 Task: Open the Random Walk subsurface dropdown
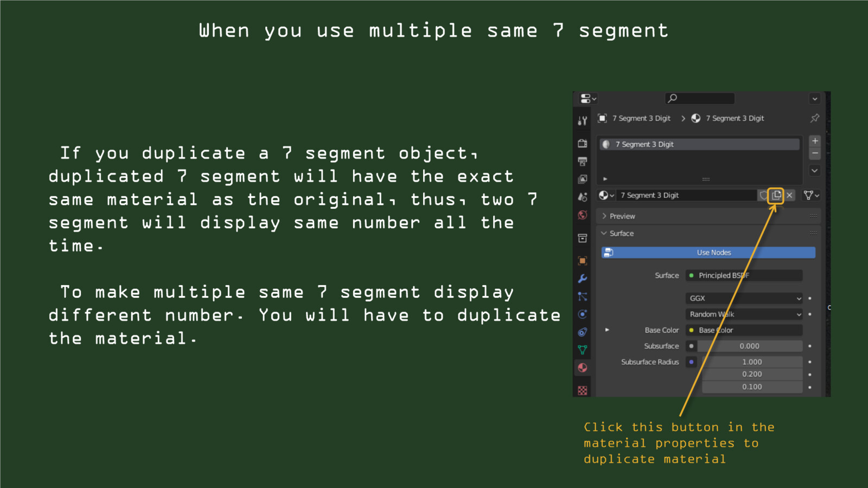click(744, 314)
